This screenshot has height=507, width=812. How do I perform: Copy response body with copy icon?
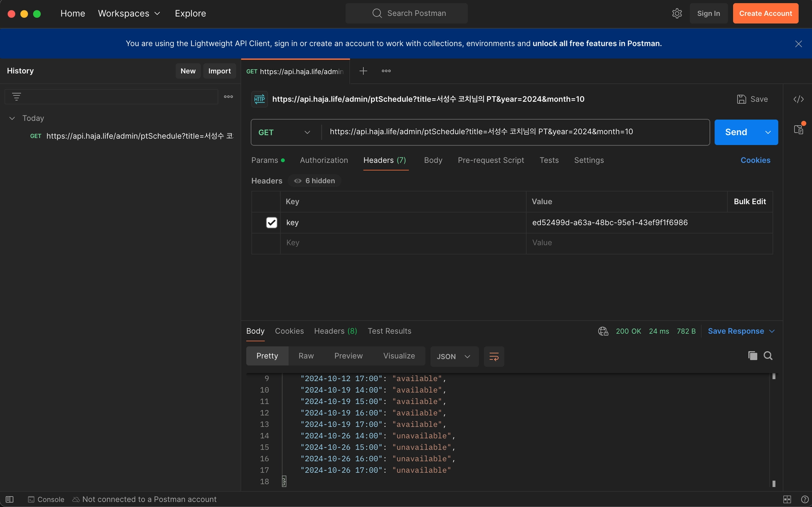752,356
